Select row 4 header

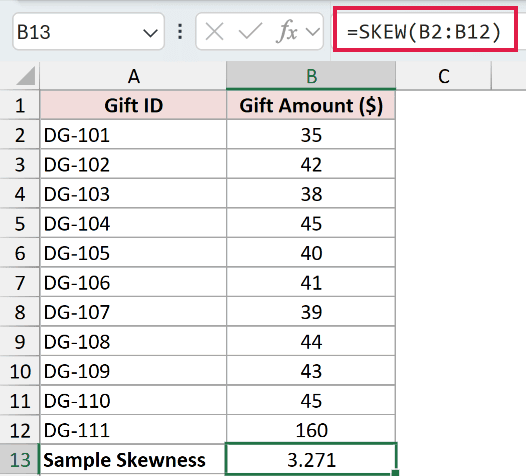pos(20,194)
